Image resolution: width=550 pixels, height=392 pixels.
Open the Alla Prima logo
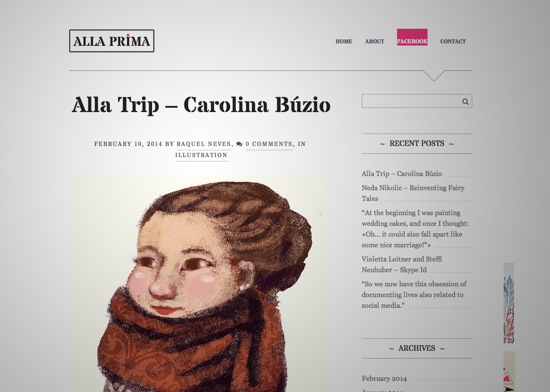112,41
